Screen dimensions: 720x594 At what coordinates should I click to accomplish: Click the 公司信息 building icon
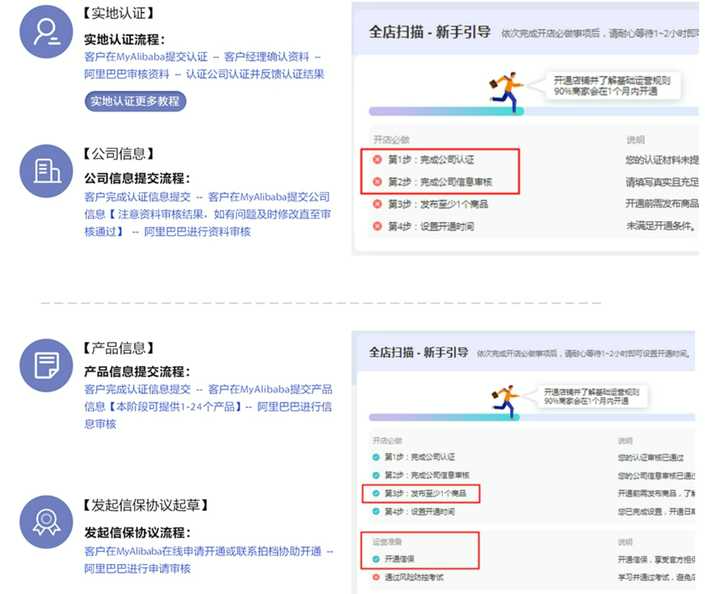click(x=47, y=171)
